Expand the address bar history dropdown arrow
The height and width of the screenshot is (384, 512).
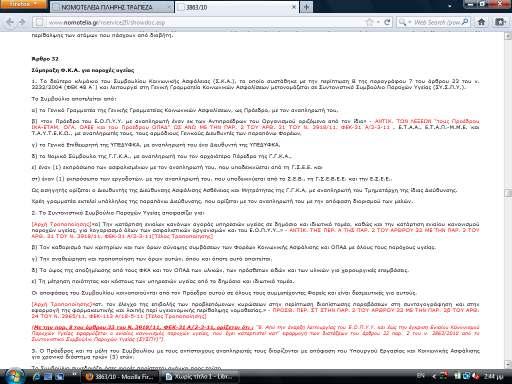[378, 22]
